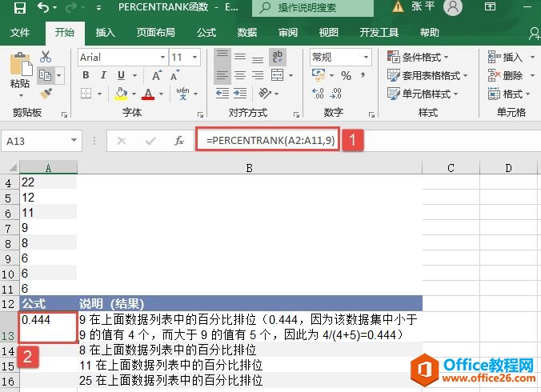
Task: Click the text Orientation icon
Action: [x=265, y=93]
